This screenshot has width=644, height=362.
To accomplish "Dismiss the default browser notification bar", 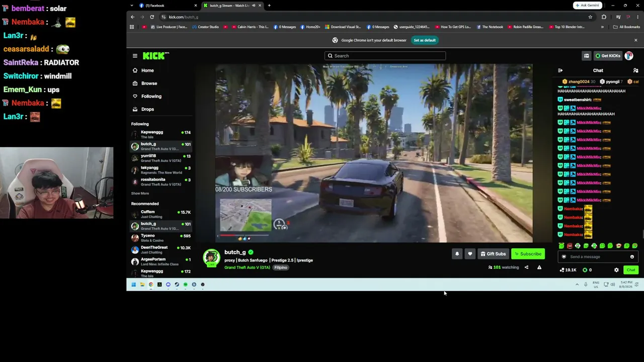I will 635,40.
